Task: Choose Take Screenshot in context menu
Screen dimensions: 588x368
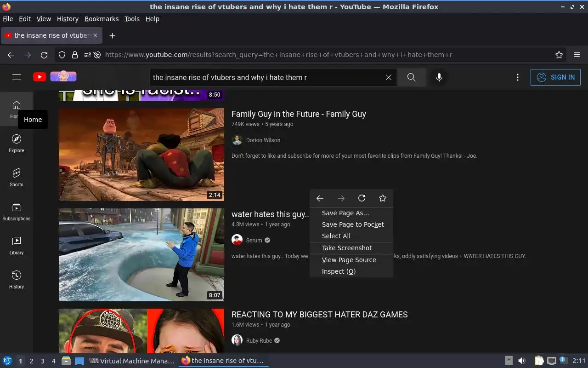Action: 351,248
